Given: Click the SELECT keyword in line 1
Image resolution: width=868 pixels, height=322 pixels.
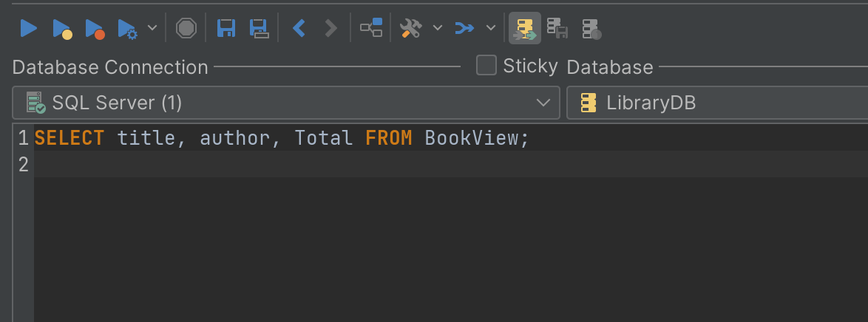Looking at the screenshot, I should 69,138.
